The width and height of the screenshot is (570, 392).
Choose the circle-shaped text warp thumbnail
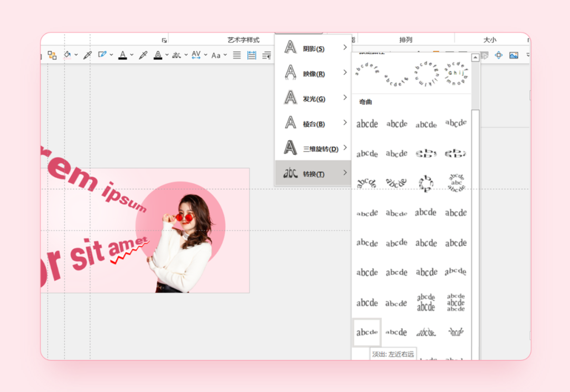pos(426,183)
